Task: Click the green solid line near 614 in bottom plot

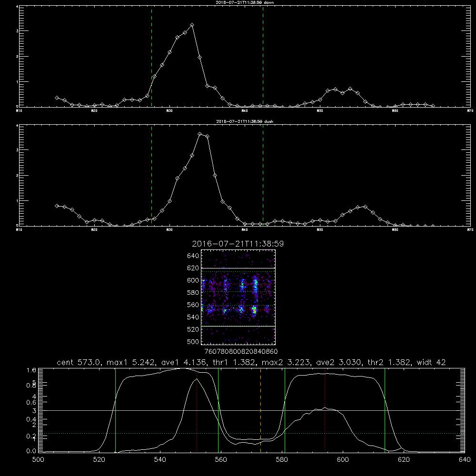Action: click(385, 410)
